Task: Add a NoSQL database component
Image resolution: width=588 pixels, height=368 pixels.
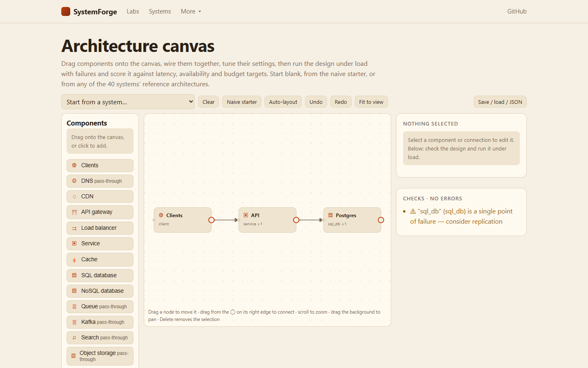Action: 100,291
